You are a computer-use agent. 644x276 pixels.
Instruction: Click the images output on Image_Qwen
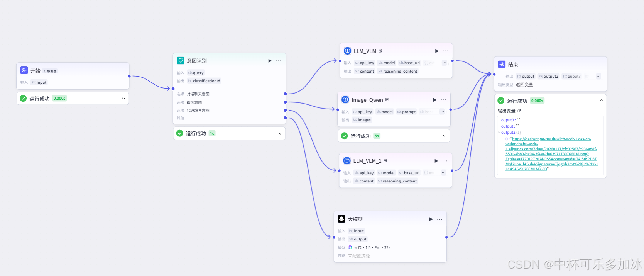pos(362,120)
